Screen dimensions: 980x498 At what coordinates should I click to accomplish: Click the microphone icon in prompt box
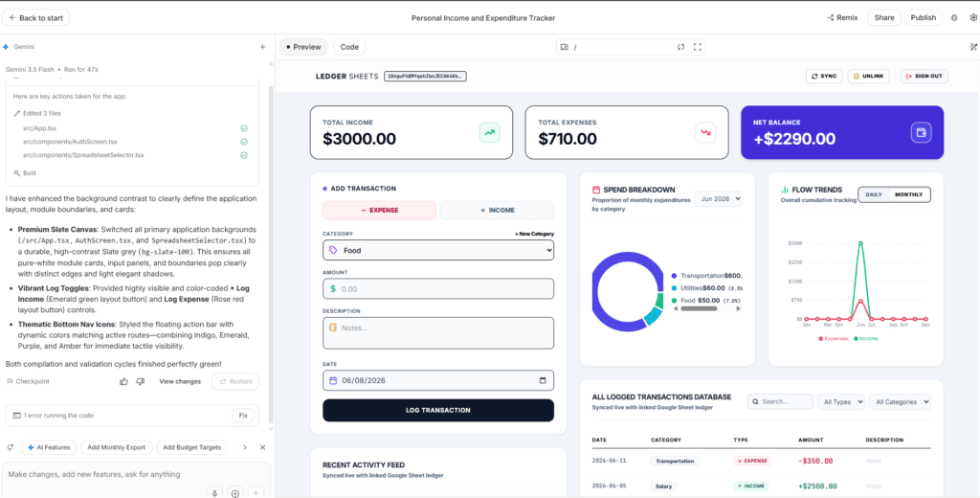[x=214, y=493]
